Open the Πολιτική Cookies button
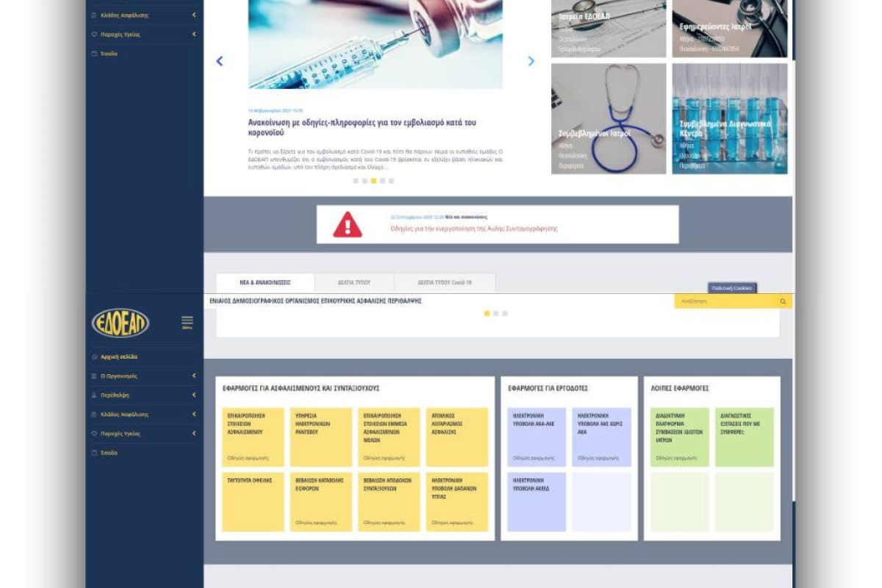 (x=731, y=288)
